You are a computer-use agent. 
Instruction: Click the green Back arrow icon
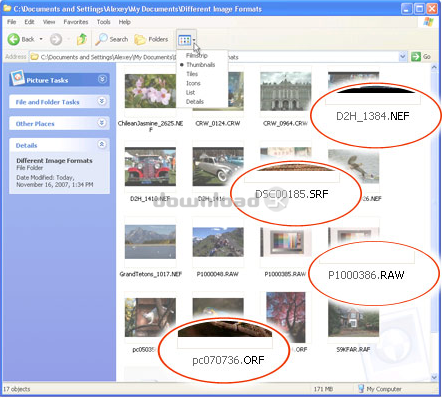tap(14, 39)
